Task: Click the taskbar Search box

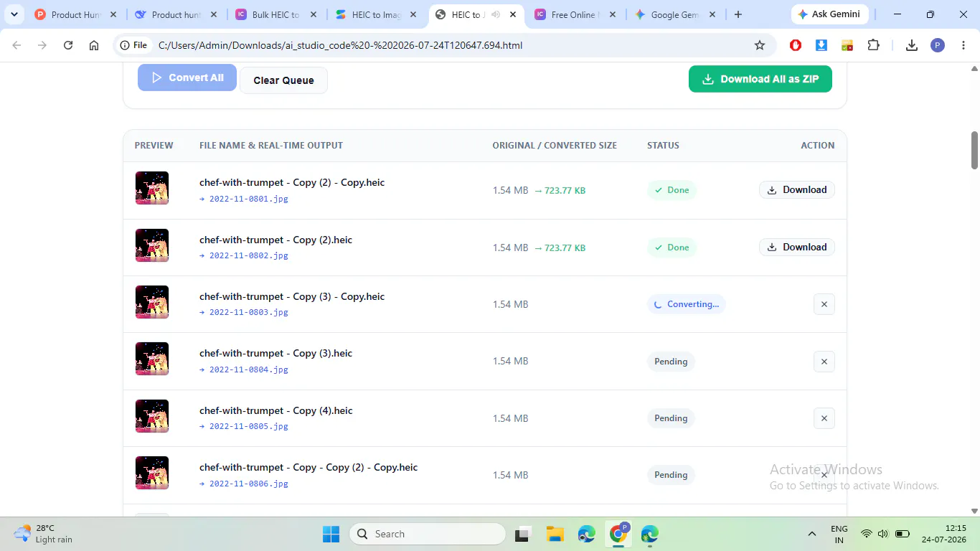Action: coord(428,534)
